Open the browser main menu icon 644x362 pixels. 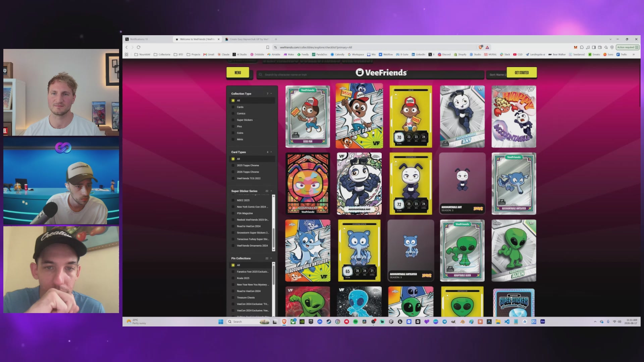(x=637, y=47)
